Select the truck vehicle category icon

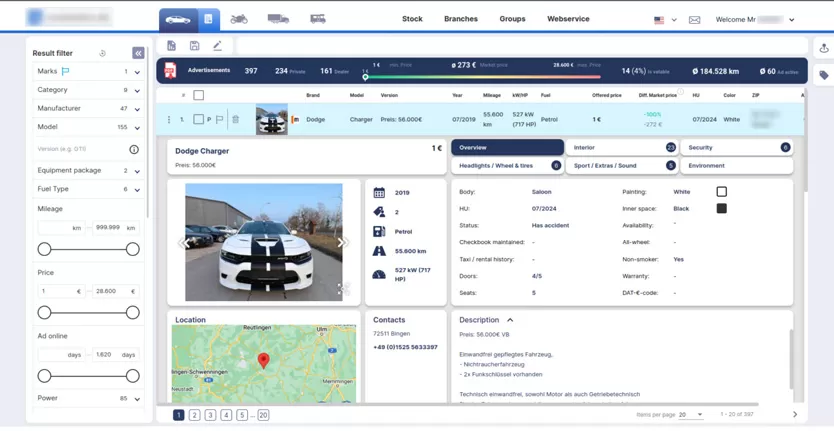278,19
